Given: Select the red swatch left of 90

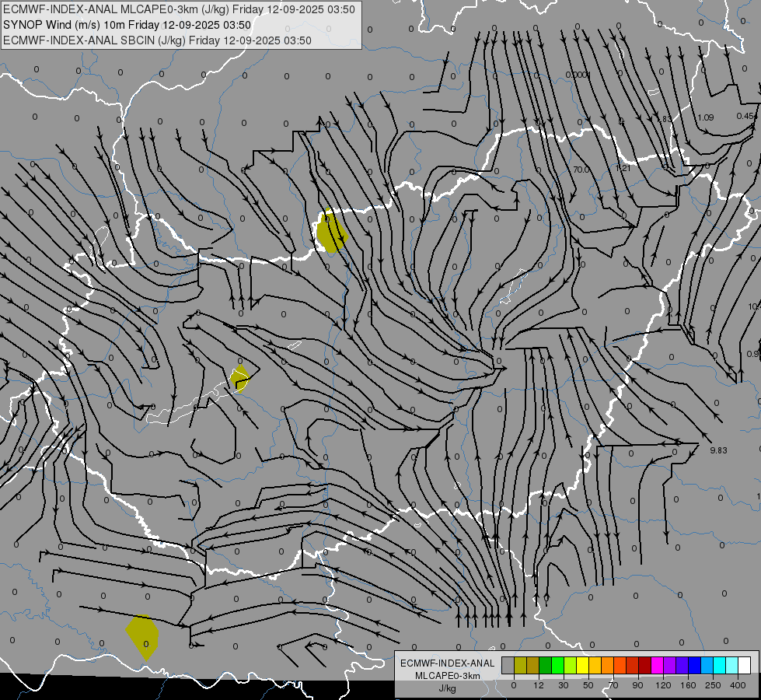Looking at the screenshot, I should click(x=633, y=665).
